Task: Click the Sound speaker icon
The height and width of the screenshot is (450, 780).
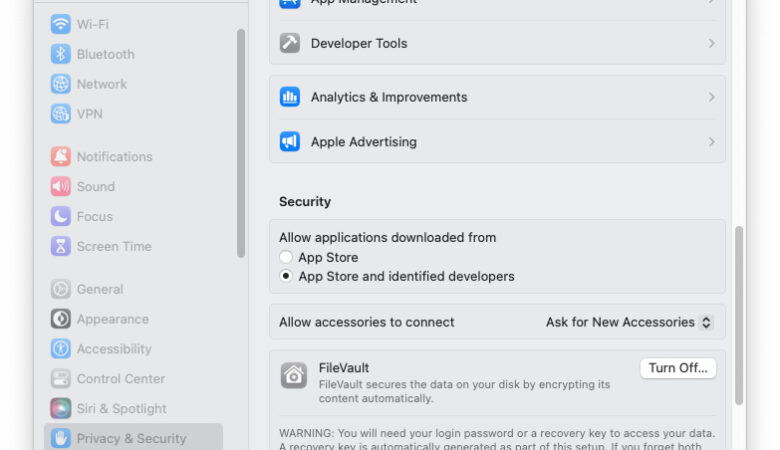Action: tap(60, 186)
